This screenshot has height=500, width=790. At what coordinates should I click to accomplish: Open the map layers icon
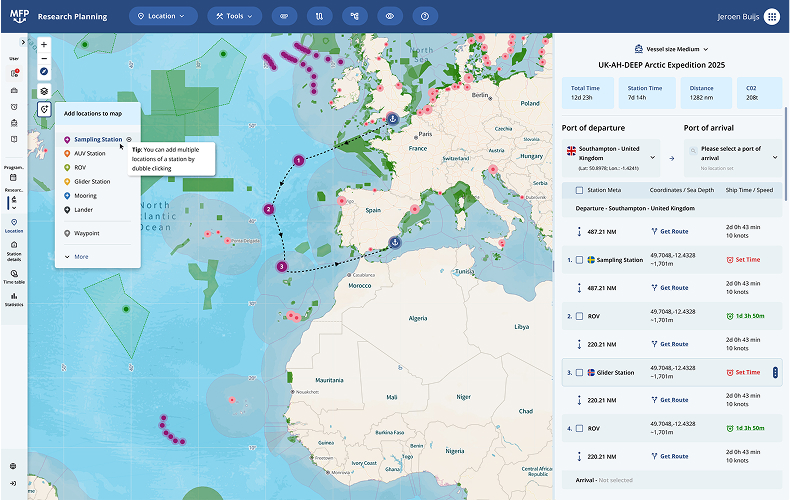44,89
